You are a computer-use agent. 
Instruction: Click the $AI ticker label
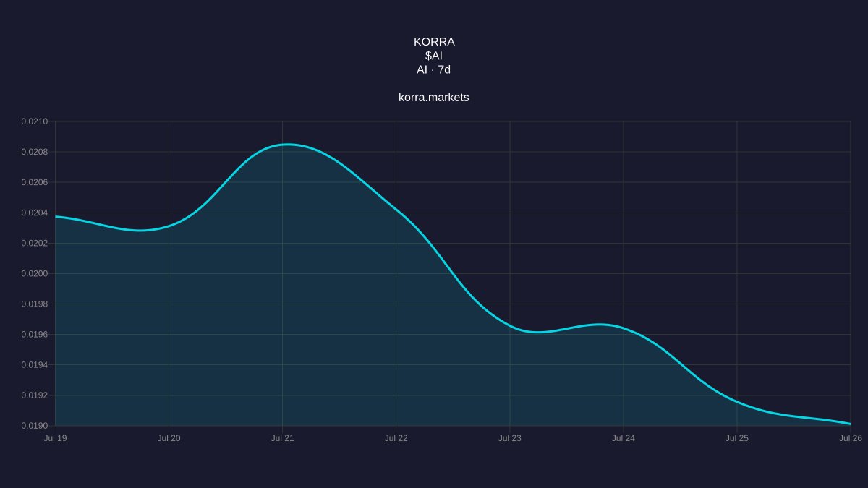pos(434,56)
